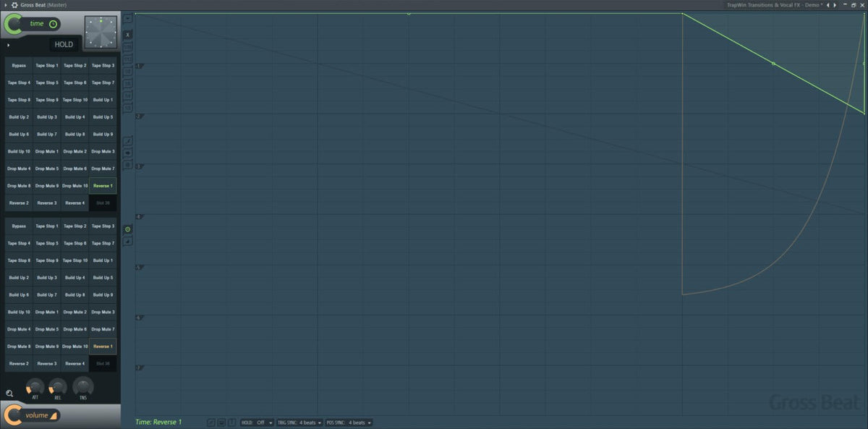Viewport: 868px width, 429px height.
Task: Select Bypass in the time slot bank
Action: point(19,65)
